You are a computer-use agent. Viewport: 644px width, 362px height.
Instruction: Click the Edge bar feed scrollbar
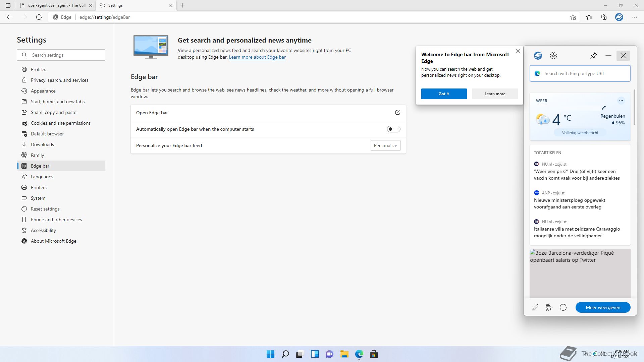[x=634, y=107]
